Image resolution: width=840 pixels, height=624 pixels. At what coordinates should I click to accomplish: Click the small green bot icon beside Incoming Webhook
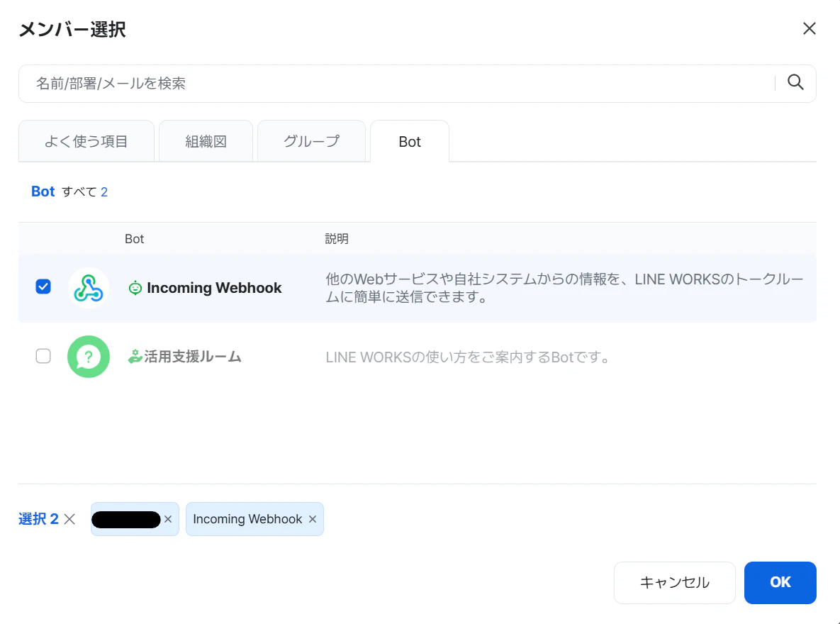135,288
